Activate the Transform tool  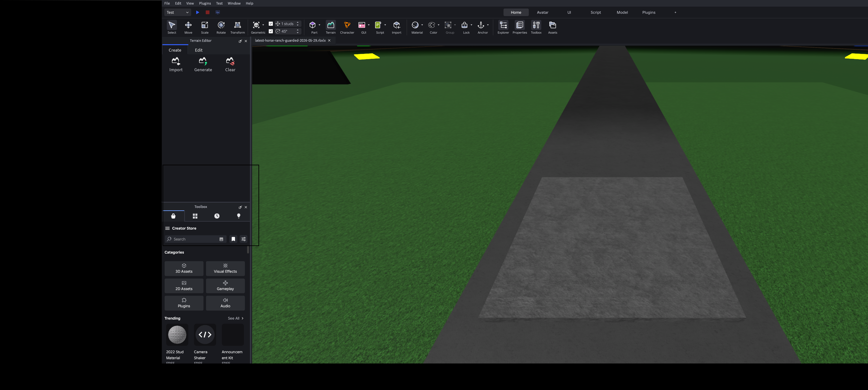pyautogui.click(x=238, y=27)
